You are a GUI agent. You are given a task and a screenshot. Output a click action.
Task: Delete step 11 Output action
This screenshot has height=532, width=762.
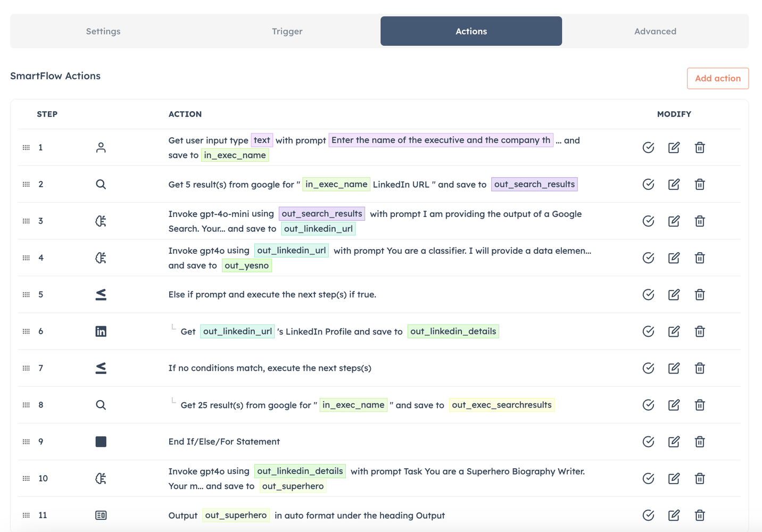point(700,515)
